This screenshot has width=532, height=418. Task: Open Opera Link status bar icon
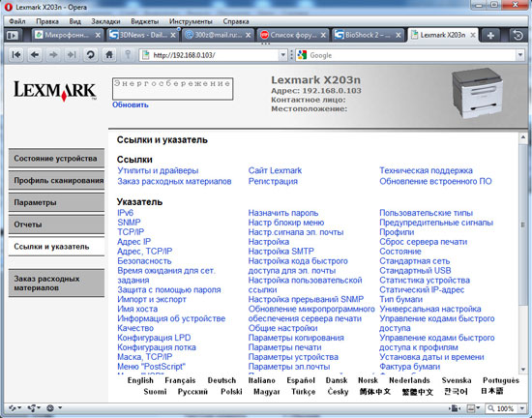pos(15,407)
